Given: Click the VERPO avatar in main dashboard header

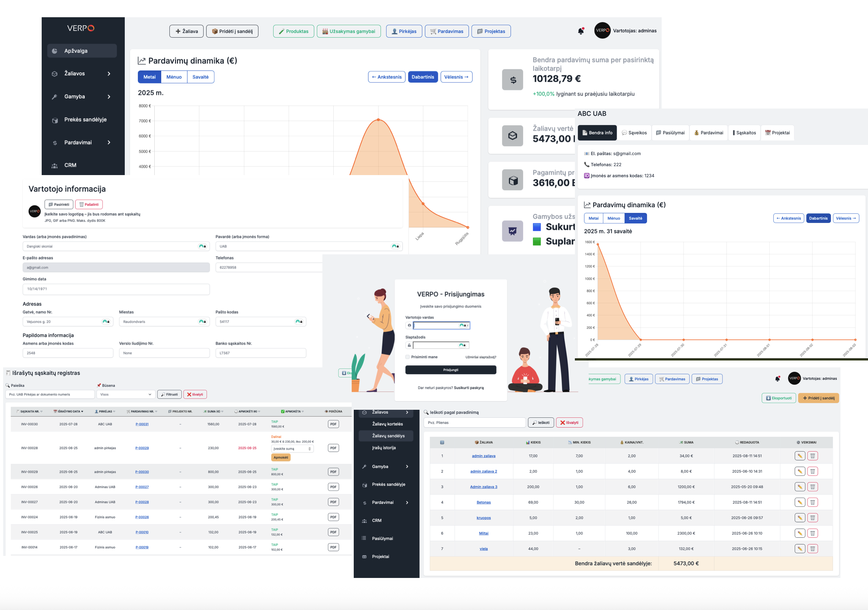Looking at the screenshot, I should click(x=602, y=31).
